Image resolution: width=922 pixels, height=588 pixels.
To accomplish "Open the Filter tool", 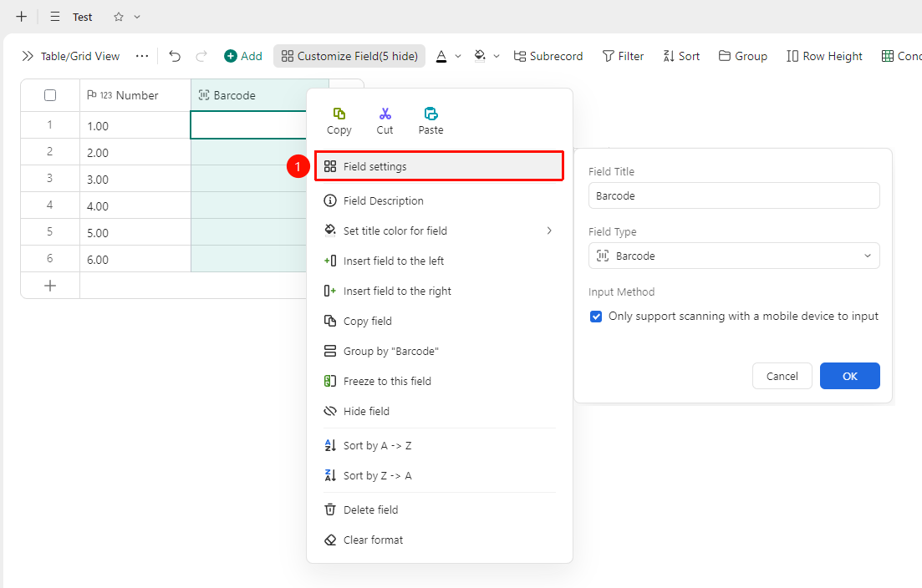I will [x=623, y=56].
